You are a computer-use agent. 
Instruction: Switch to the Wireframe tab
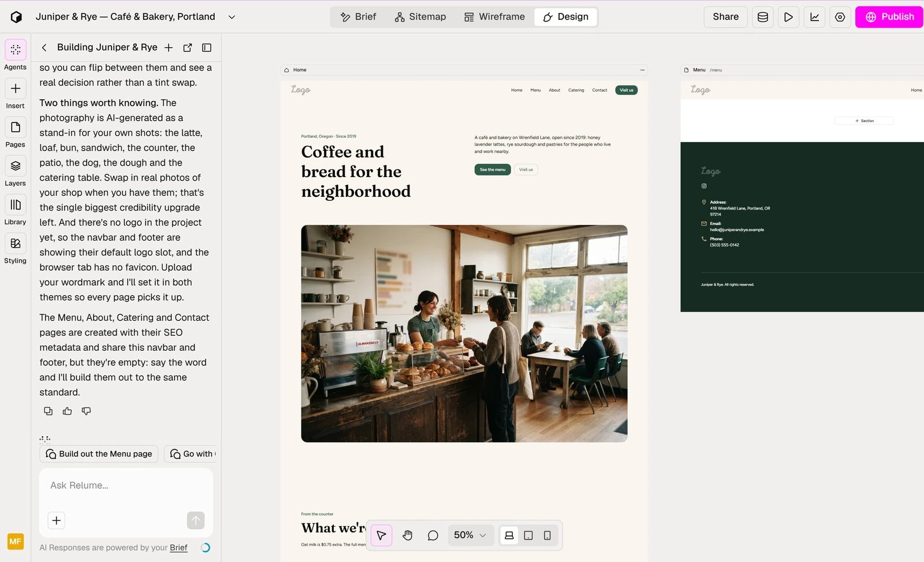pyautogui.click(x=495, y=17)
